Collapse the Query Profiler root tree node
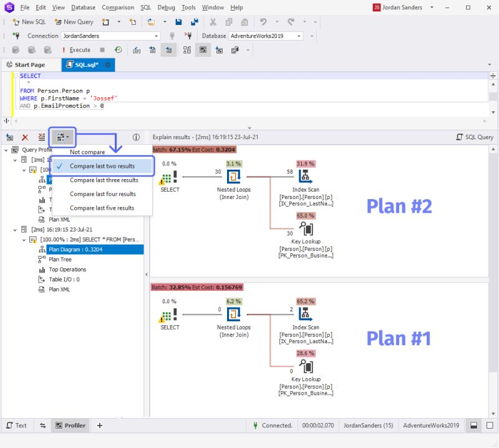Viewport: 499px width, 448px height. [6, 150]
